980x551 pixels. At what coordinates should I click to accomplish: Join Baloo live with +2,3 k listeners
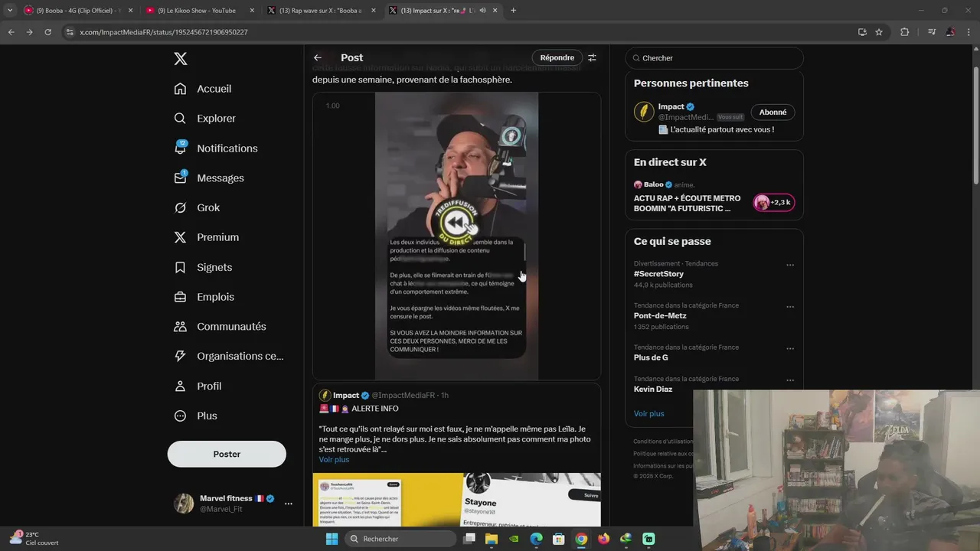pyautogui.click(x=774, y=202)
